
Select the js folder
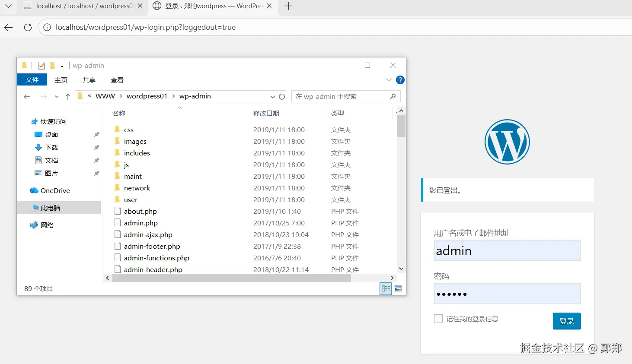point(126,165)
